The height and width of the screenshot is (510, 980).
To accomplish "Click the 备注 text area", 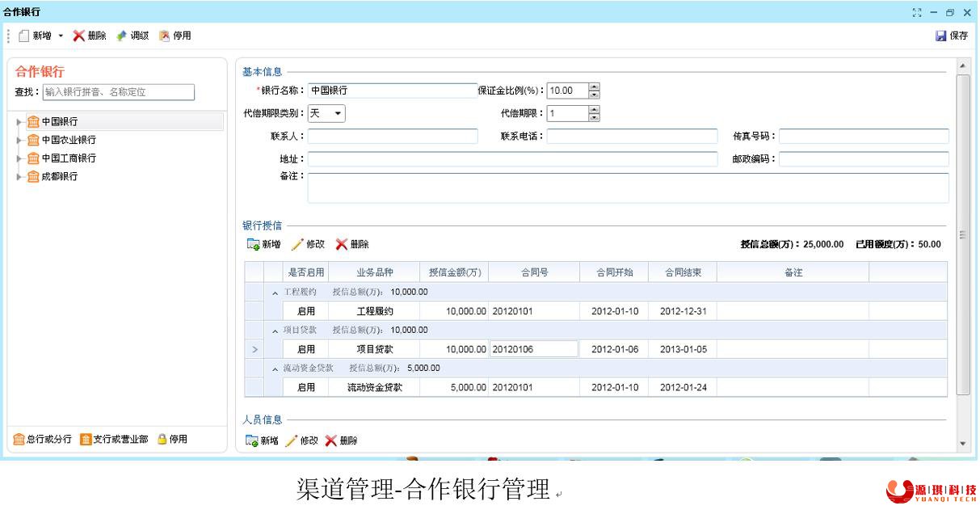I will (628, 188).
